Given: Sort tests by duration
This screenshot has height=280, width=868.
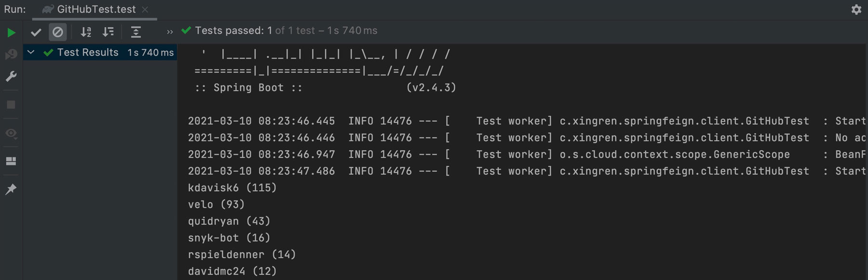Looking at the screenshot, I should tap(108, 32).
